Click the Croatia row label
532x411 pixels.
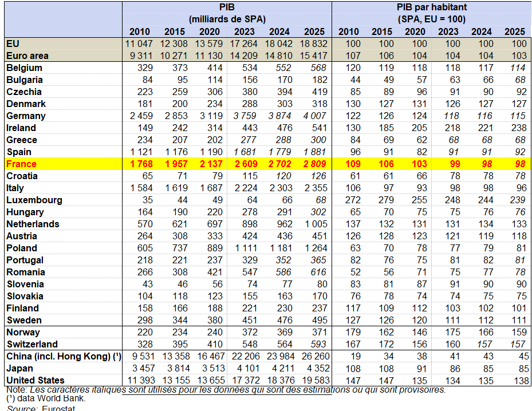pos(22,176)
